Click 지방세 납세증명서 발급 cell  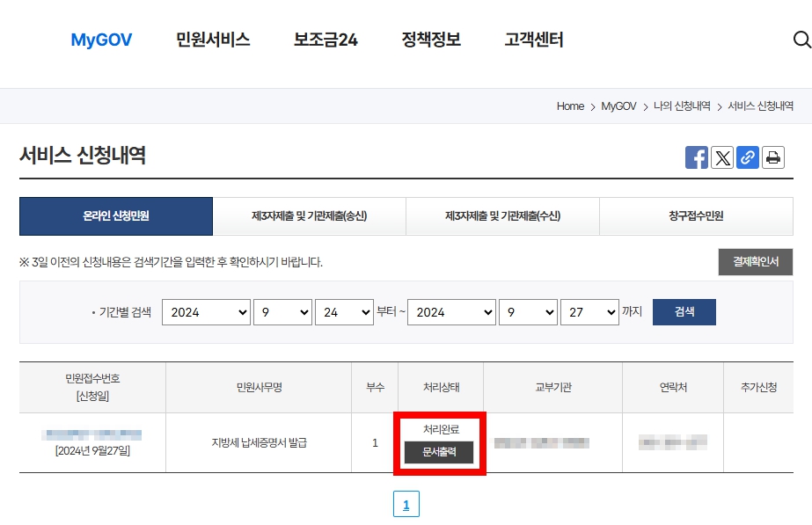[x=260, y=442]
